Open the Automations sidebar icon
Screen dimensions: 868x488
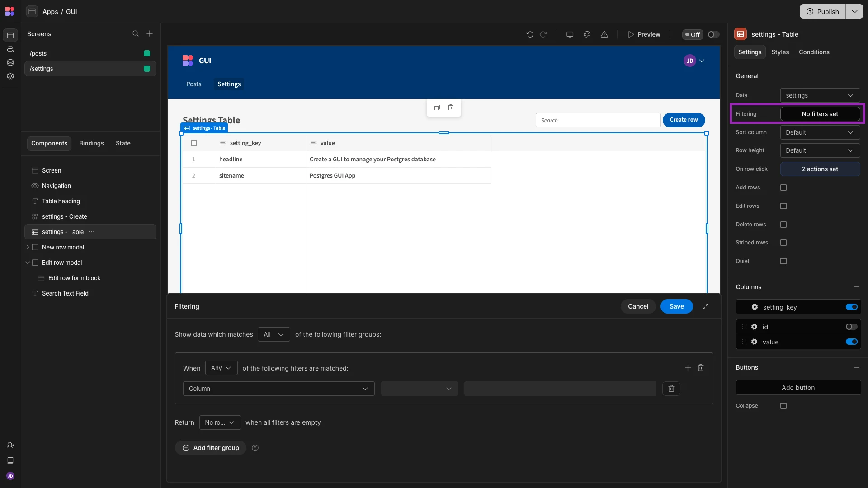coord(10,49)
